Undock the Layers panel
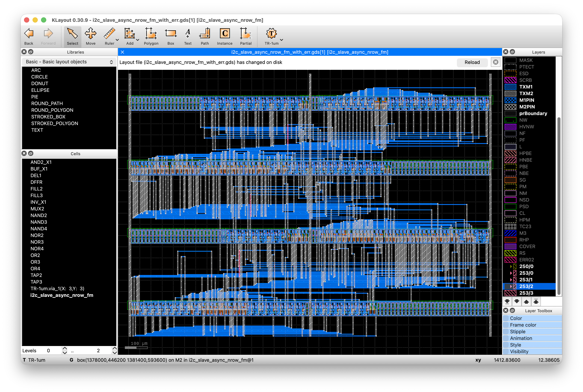 (x=512, y=52)
